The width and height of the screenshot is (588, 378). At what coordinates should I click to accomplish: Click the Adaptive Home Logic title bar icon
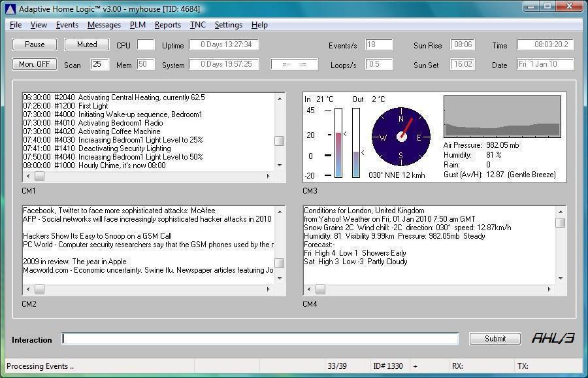[x=10, y=9]
